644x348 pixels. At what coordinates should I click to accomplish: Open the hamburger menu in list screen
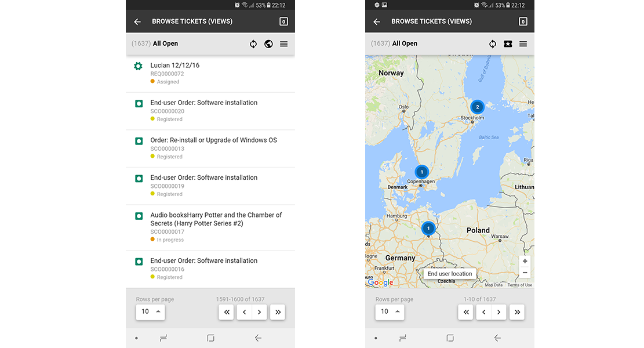pyautogui.click(x=284, y=44)
